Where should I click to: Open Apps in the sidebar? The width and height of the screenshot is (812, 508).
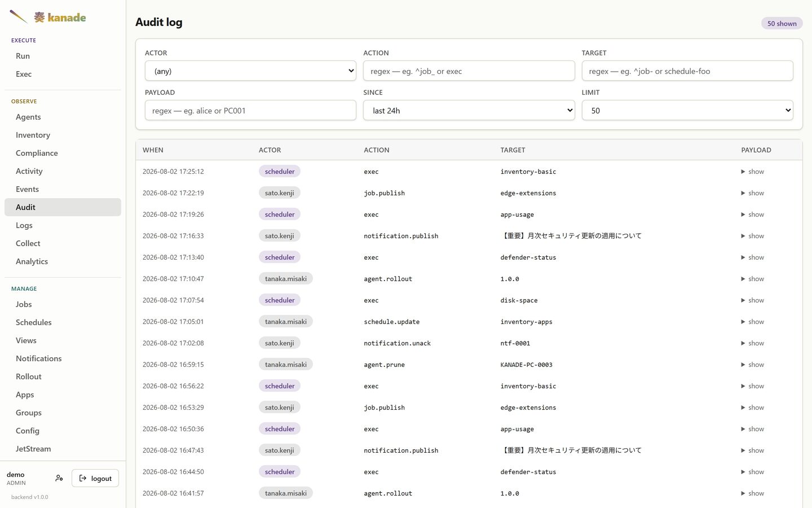click(x=63, y=395)
